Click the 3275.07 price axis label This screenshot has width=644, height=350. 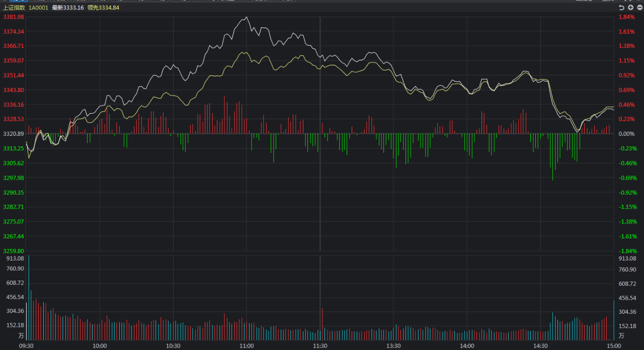[x=14, y=221]
